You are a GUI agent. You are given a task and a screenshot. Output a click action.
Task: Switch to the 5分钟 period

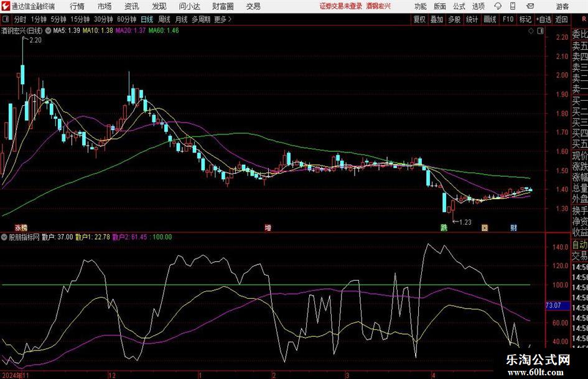click(x=58, y=19)
